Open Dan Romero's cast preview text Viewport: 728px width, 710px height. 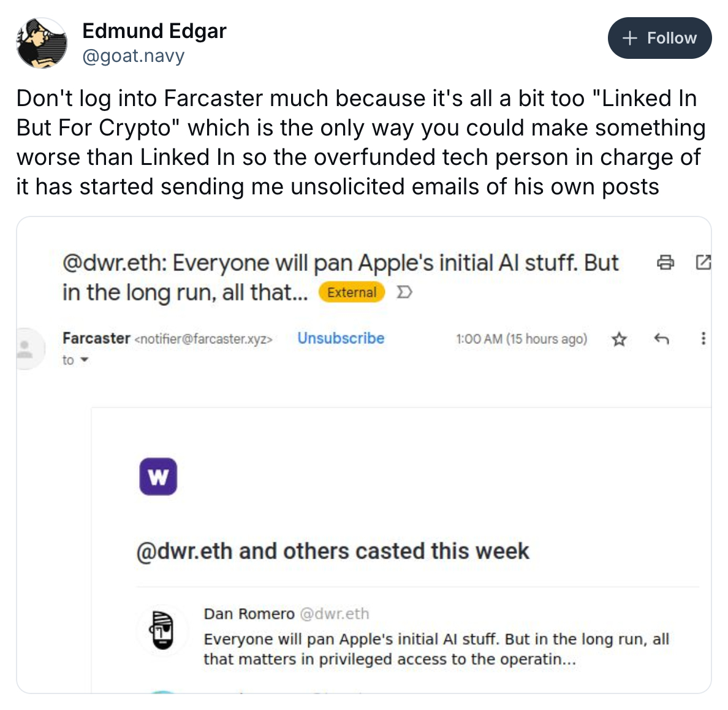tap(436, 649)
